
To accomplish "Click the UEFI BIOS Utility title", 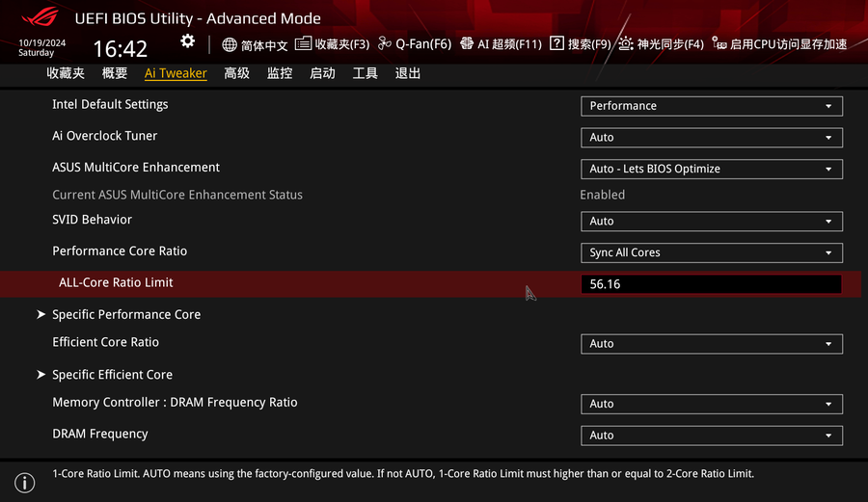I will 198,18.
